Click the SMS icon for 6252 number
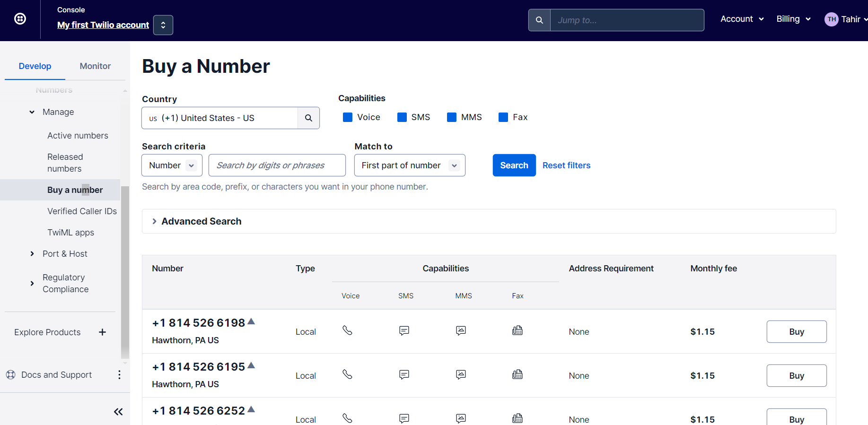 coord(404,418)
